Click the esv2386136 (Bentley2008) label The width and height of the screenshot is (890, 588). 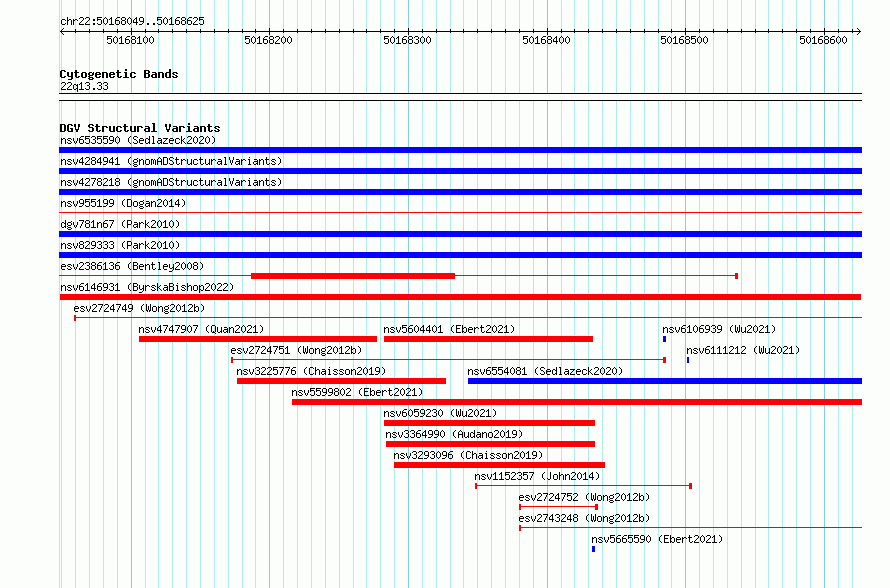pos(132,266)
